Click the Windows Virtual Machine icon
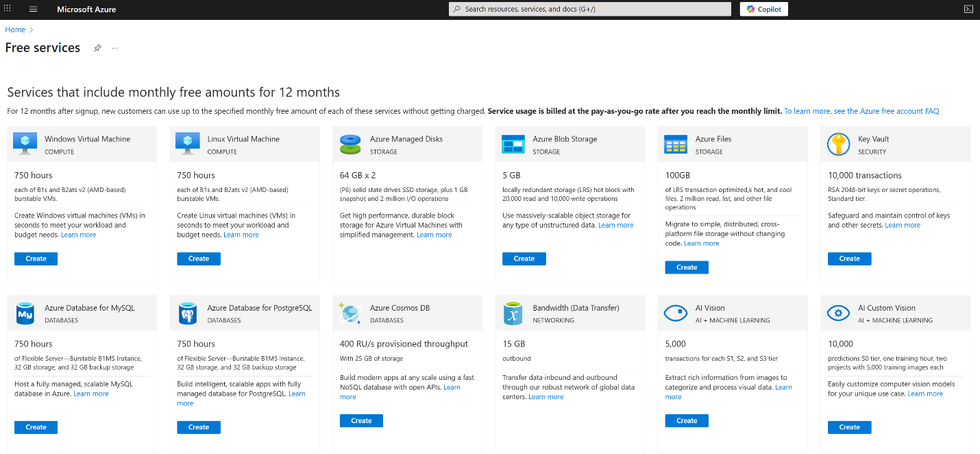 [x=25, y=144]
